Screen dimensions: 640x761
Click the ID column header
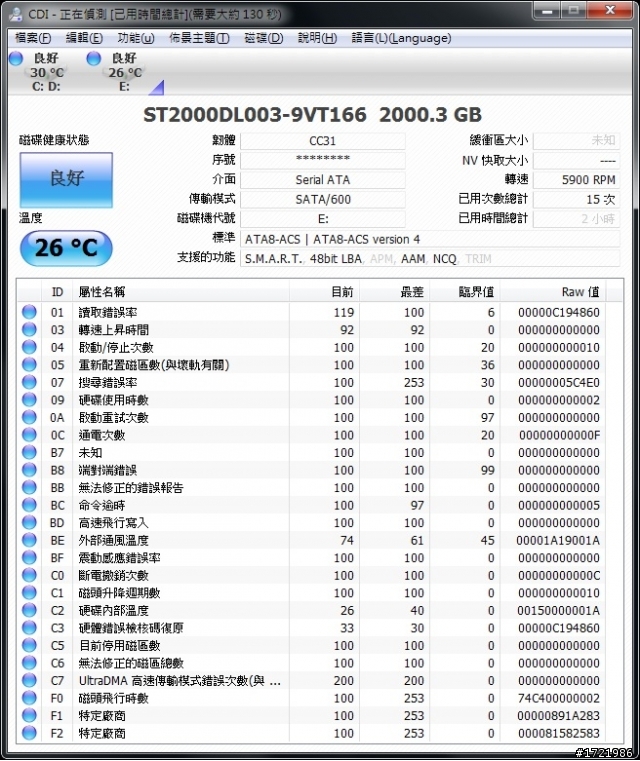tap(57, 292)
